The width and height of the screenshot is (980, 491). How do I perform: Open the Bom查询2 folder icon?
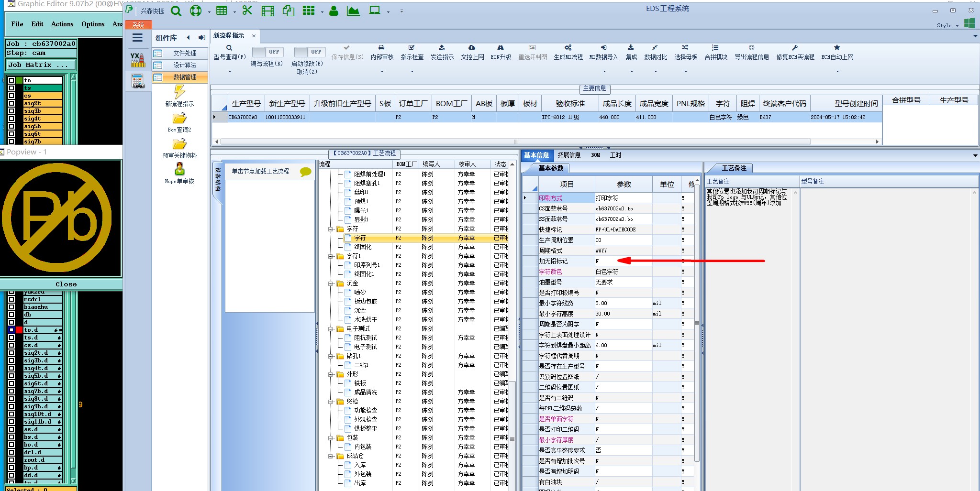[x=179, y=118]
